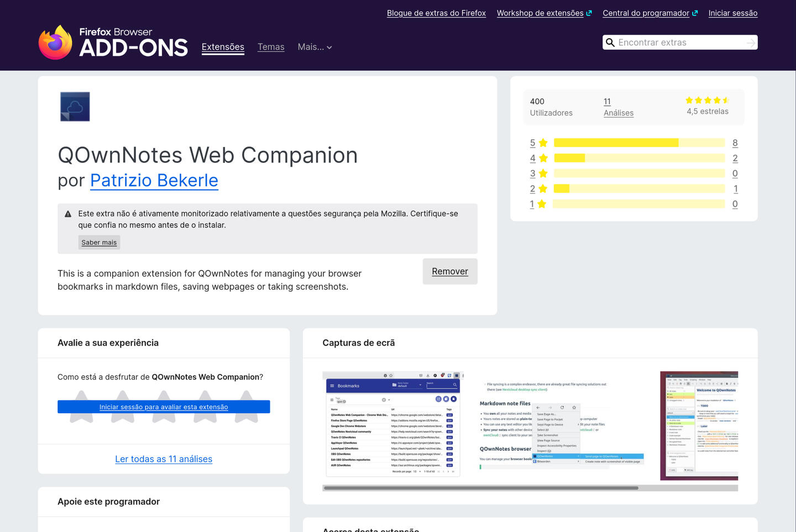The image size is (796, 532).
Task: Click Iniciar sessão in the header
Action: tap(732, 13)
